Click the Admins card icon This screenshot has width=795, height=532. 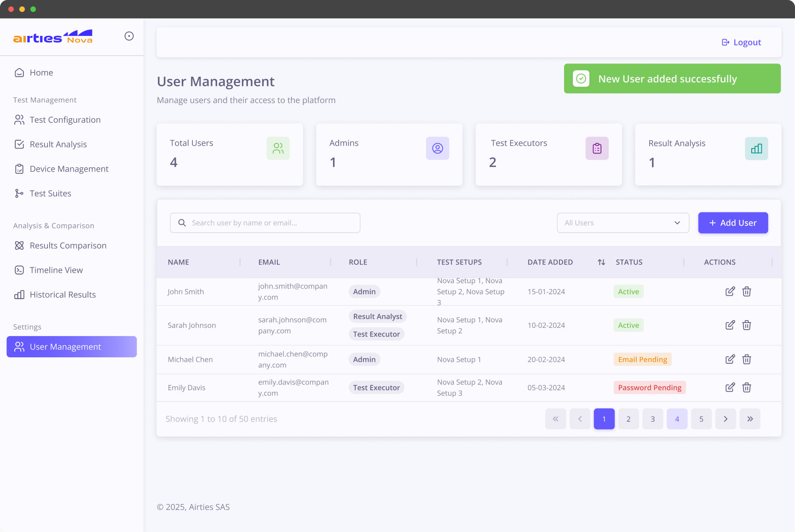point(438,148)
